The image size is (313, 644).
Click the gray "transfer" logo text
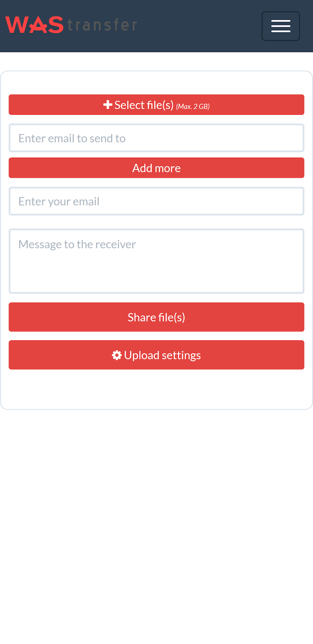pos(102,25)
